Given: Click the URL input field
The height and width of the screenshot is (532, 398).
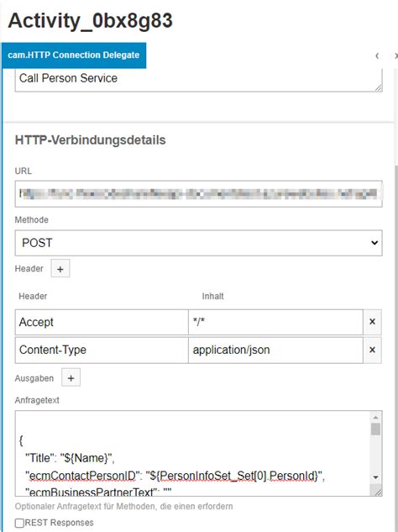Looking at the screenshot, I should (199, 194).
